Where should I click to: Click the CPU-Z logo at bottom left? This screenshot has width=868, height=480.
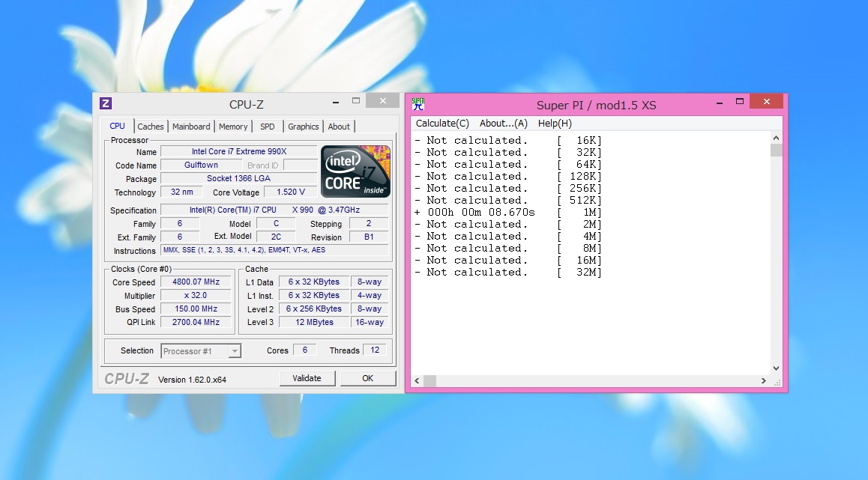pyautogui.click(x=127, y=379)
